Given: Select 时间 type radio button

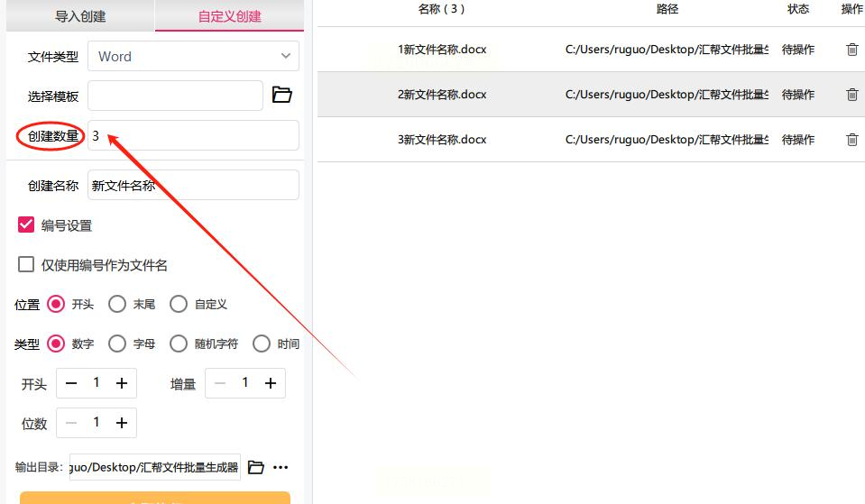Looking at the screenshot, I should (262, 344).
